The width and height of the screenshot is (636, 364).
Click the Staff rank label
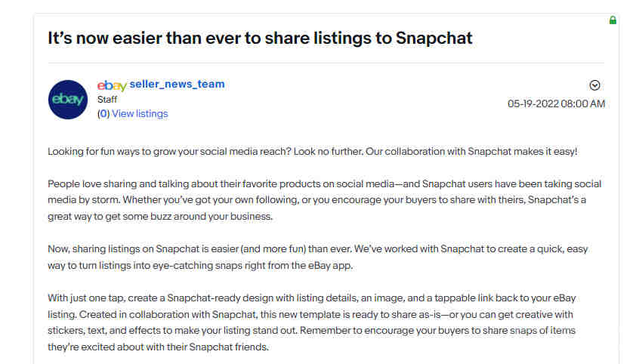pos(107,100)
